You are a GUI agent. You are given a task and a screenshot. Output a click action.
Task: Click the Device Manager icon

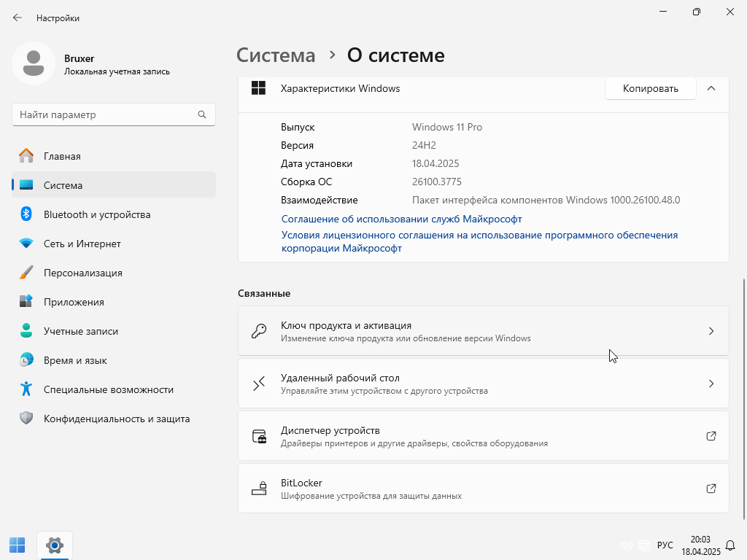coord(259,436)
